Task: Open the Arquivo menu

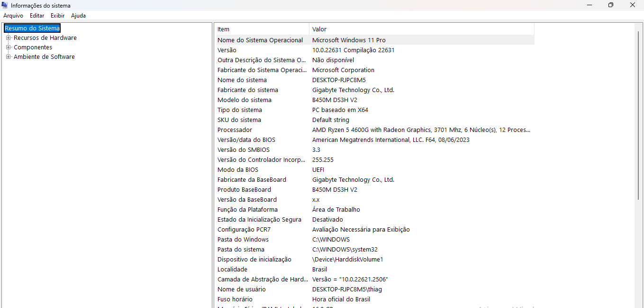Action: (x=13, y=16)
